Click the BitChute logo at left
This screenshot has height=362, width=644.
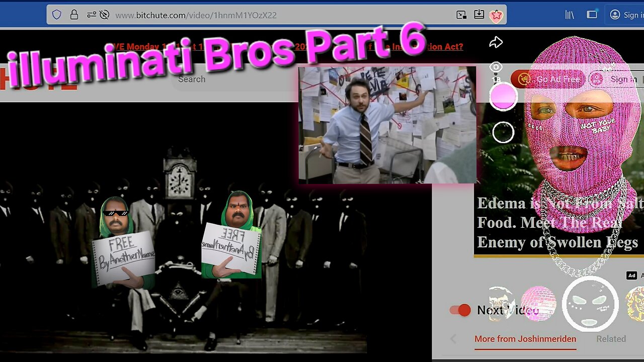[38, 79]
